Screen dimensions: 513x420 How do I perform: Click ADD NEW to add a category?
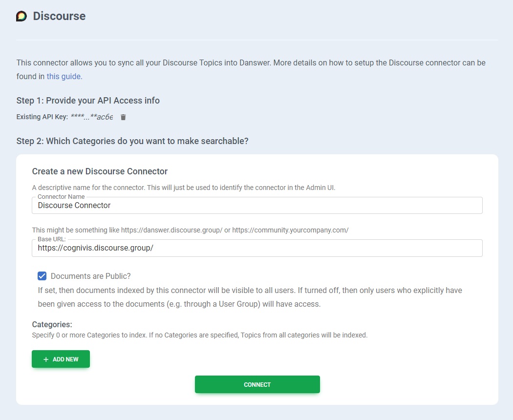(61, 359)
